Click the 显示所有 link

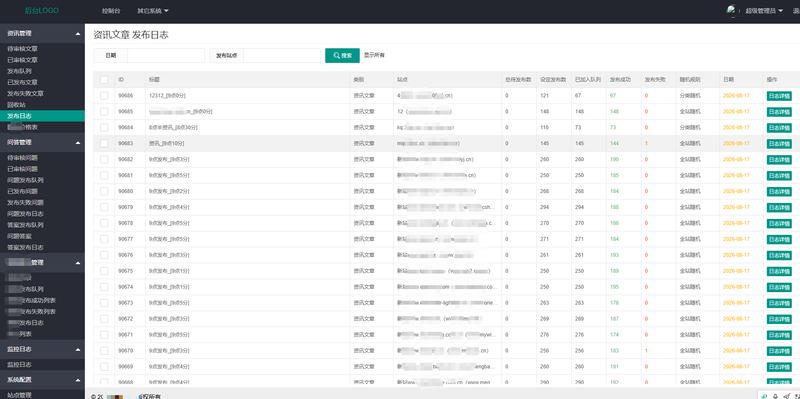(x=374, y=55)
